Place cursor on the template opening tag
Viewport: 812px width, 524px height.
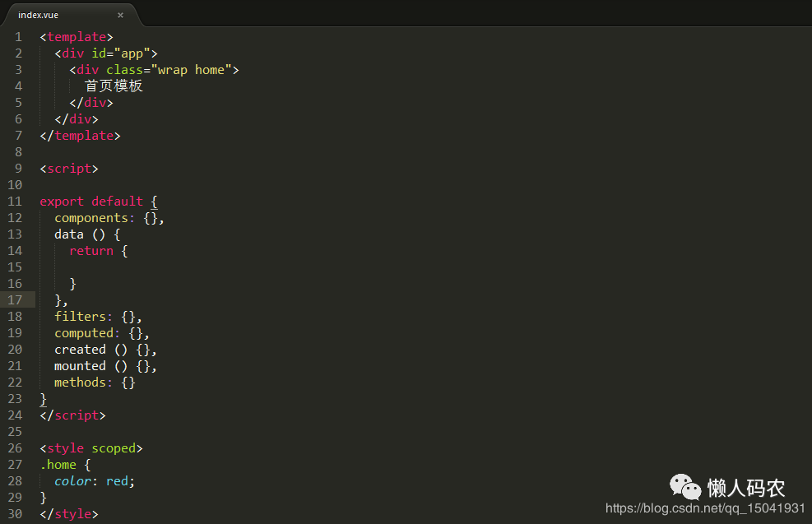point(77,36)
